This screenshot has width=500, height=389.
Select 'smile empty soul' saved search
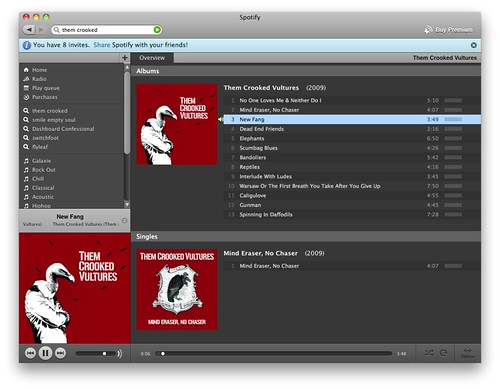49,119
